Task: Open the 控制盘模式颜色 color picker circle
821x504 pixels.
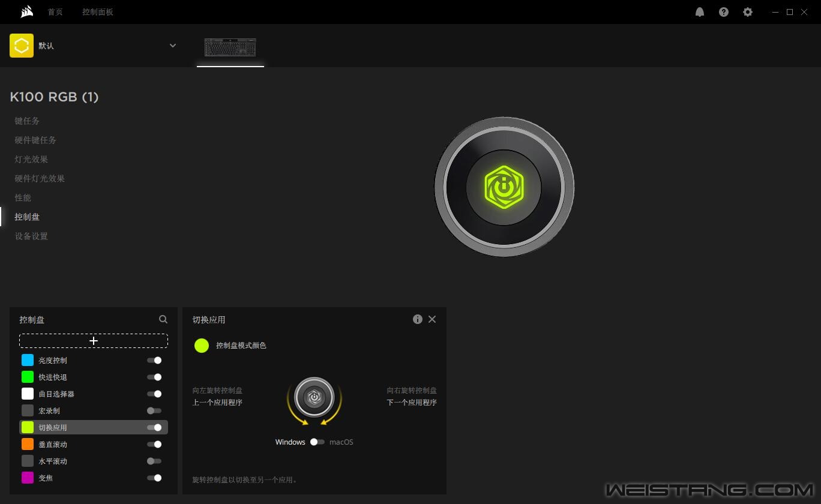Action: pos(202,345)
